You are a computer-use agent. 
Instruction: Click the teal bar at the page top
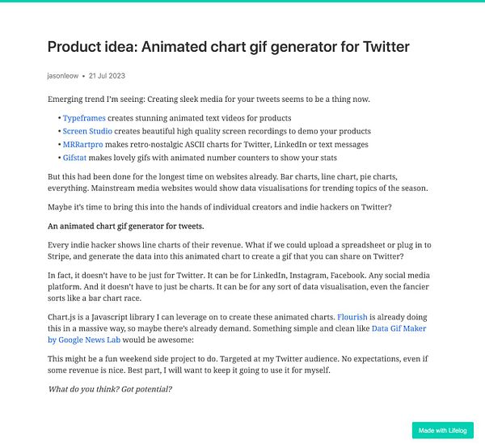point(242,2)
